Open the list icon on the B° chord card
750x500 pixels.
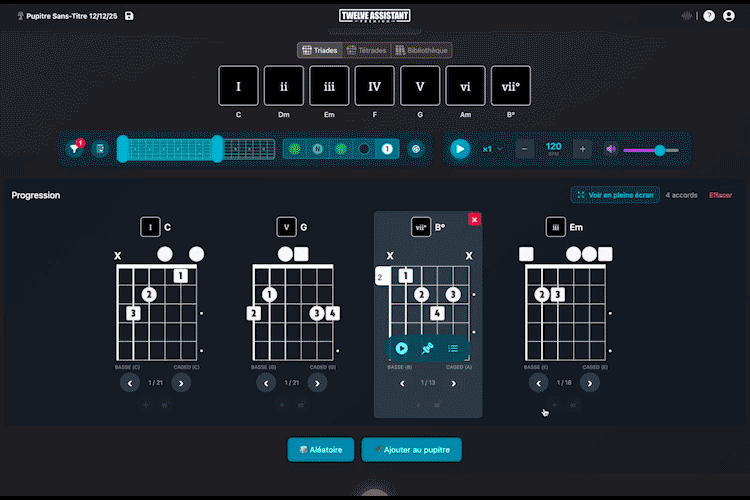click(453, 348)
